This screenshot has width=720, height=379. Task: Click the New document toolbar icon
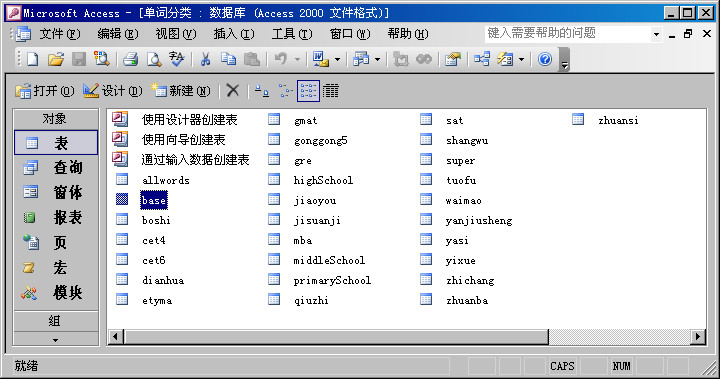pos(33,59)
